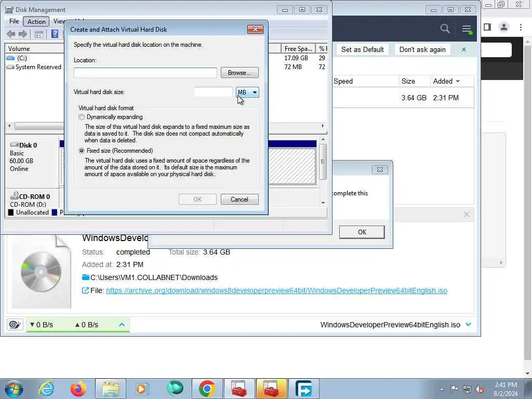The width and height of the screenshot is (532, 399).
Task: Open the Windows Start orb
Action: click(x=14, y=389)
